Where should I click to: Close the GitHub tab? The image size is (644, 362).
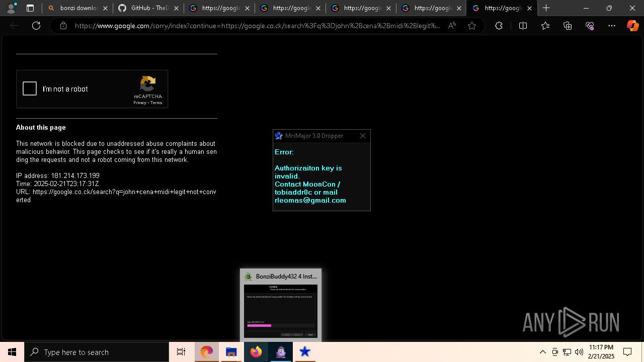pos(176,8)
